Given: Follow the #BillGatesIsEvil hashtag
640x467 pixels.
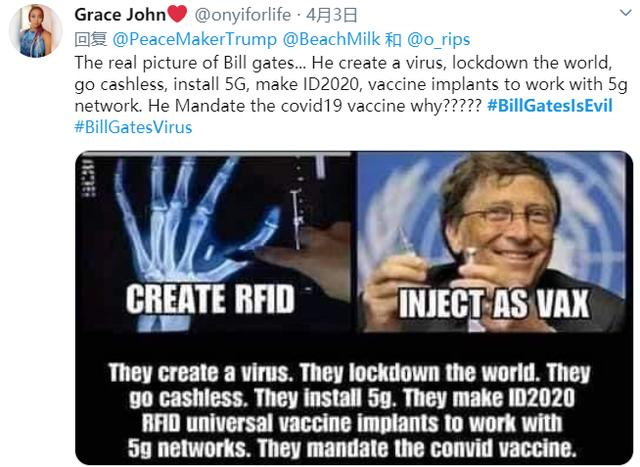Looking at the screenshot, I should coord(550,106).
